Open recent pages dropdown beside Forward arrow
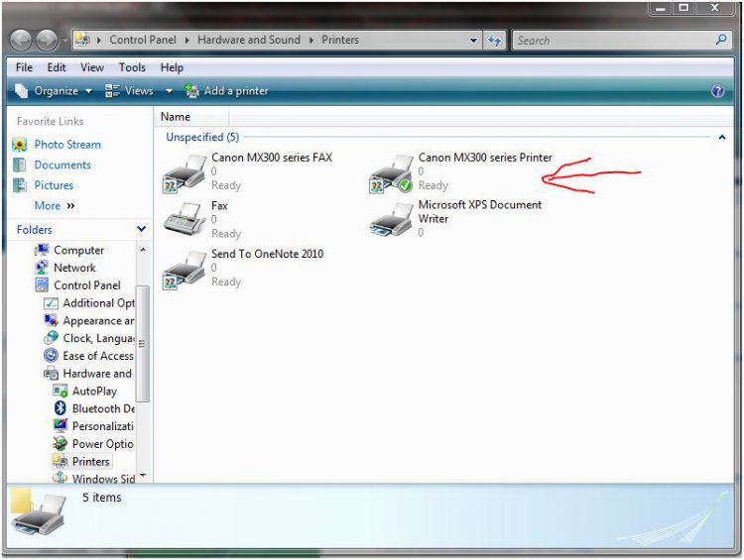The image size is (744, 560). point(65,41)
